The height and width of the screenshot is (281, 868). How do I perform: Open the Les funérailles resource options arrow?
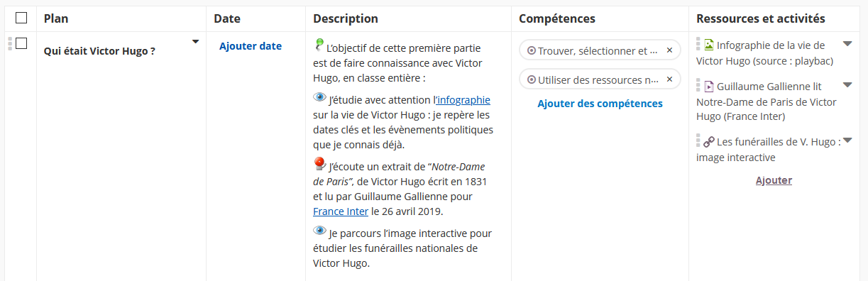point(847,140)
